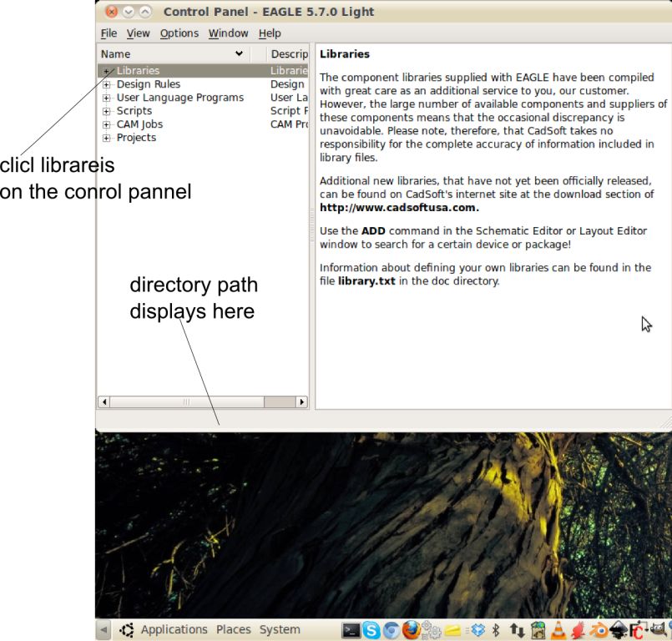Click the panel's left hide arrow

pyautogui.click(x=104, y=630)
